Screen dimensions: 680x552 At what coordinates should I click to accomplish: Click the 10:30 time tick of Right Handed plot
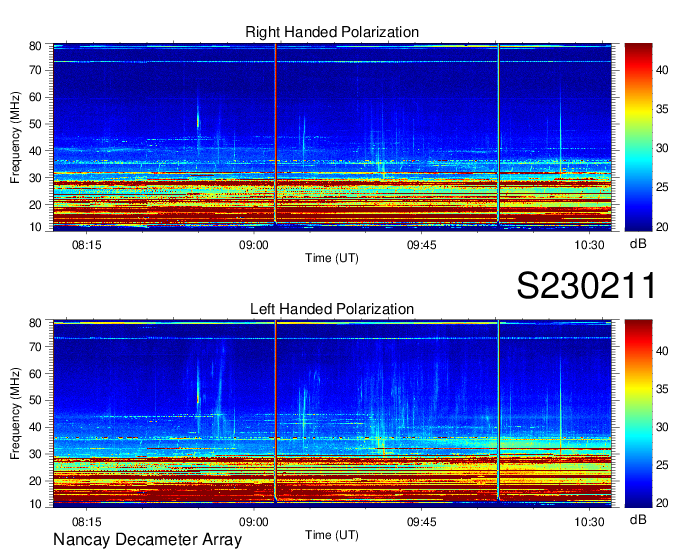pos(589,245)
